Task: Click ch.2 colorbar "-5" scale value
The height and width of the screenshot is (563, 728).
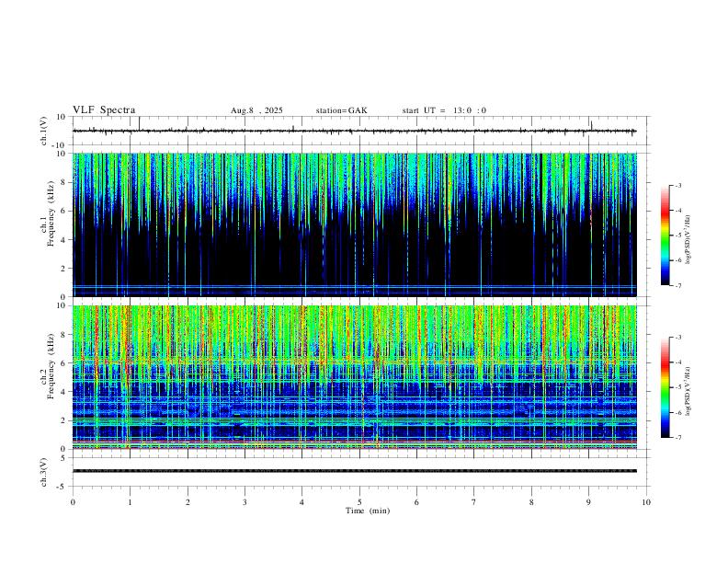Action: click(678, 387)
